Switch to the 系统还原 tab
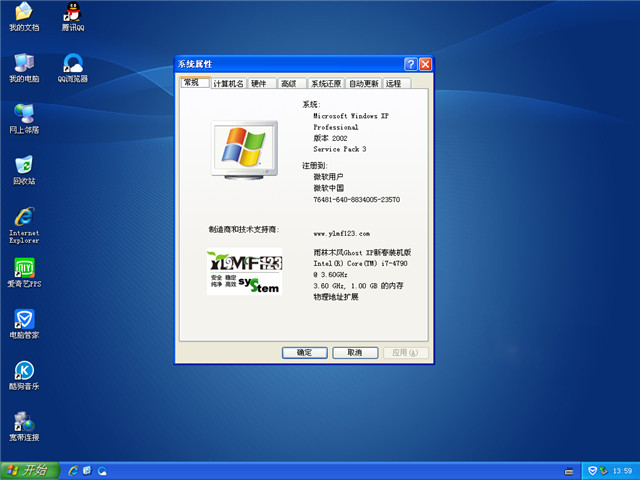 tap(326, 83)
